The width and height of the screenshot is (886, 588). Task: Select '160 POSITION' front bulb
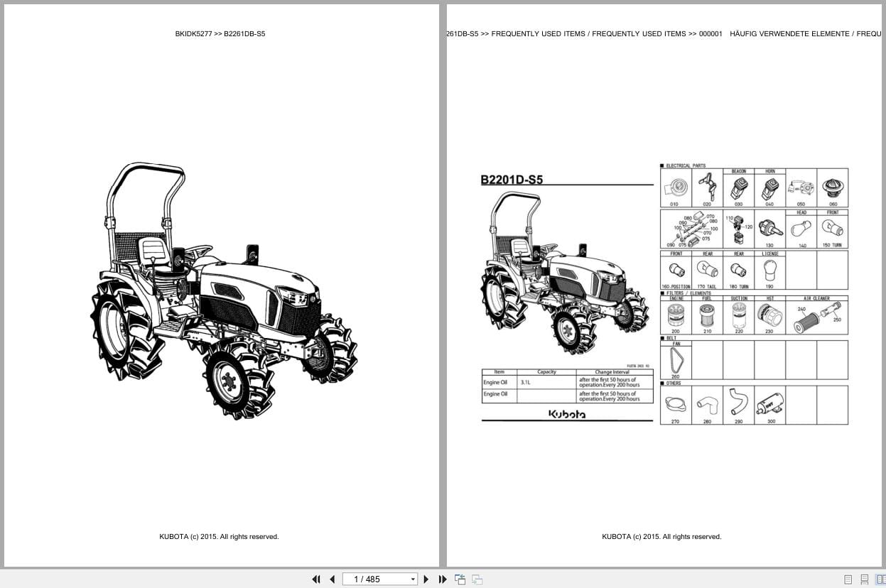[x=676, y=271]
